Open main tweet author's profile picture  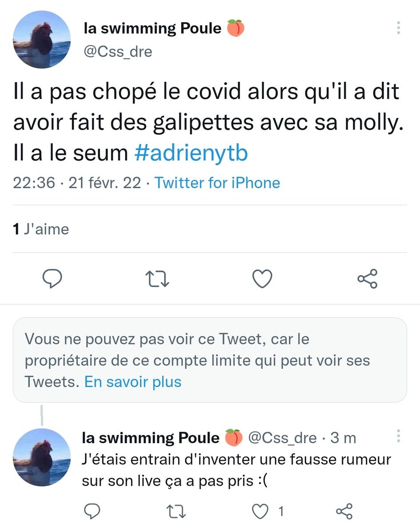[x=42, y=39]
